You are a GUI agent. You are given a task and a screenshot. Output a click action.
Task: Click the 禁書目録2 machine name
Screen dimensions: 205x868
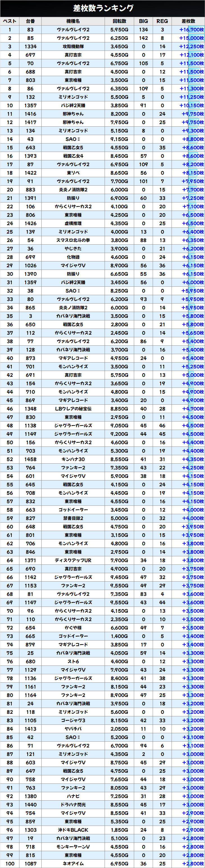73,518
